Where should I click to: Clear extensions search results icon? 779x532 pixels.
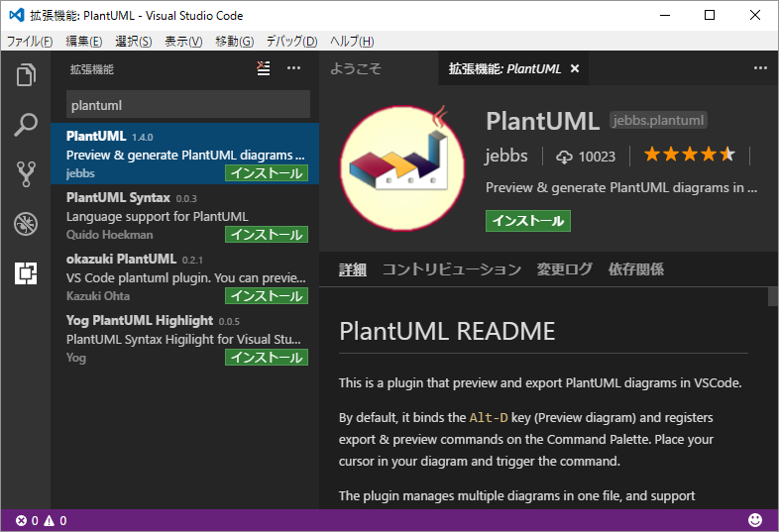tap(264, 68)
